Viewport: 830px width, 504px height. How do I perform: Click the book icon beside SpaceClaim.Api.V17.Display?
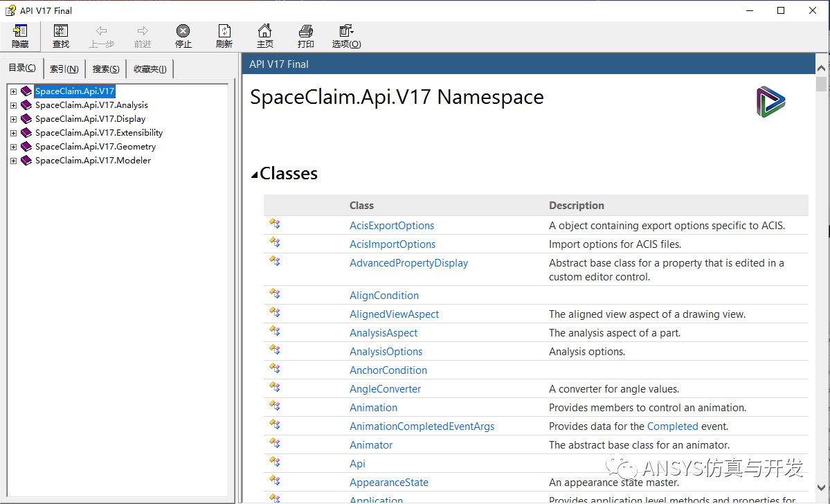click(x=26, y=118)
